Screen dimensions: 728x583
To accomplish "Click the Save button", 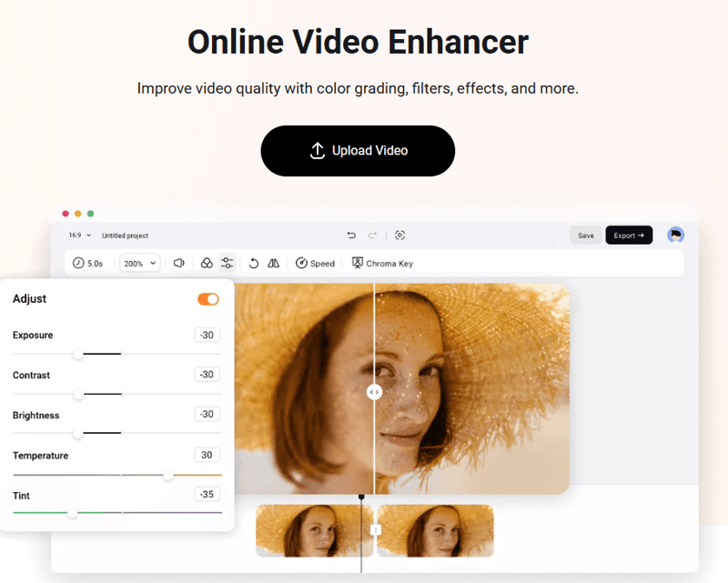I will (x=586, y=235).
